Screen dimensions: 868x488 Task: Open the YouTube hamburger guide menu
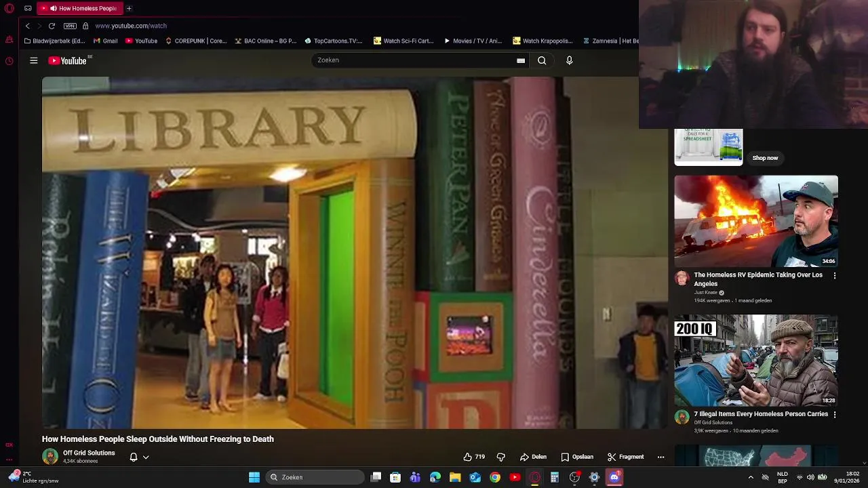pyautogui.click(x=33, y=60)
